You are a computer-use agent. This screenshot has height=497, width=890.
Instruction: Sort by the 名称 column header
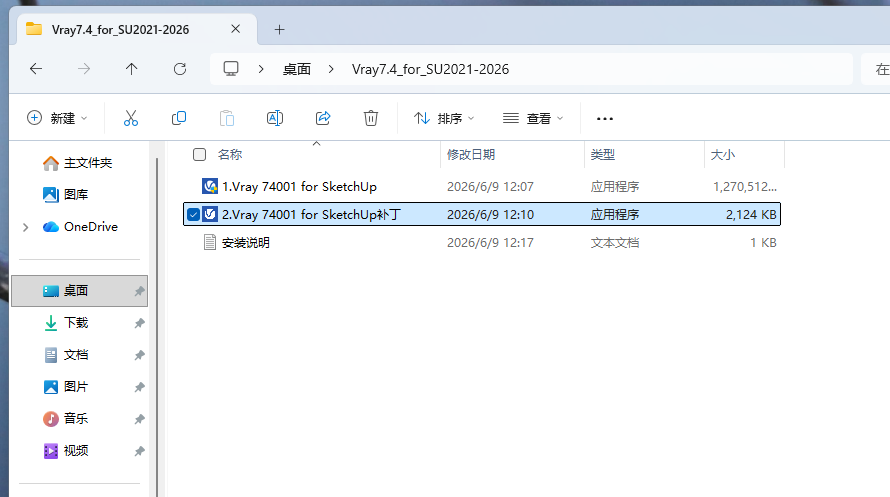[x=230, y=154]
